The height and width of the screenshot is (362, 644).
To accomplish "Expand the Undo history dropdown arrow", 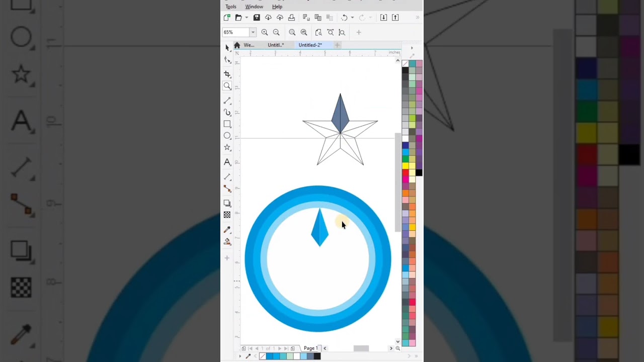I will pyautogui.click(x=352, y=18).
